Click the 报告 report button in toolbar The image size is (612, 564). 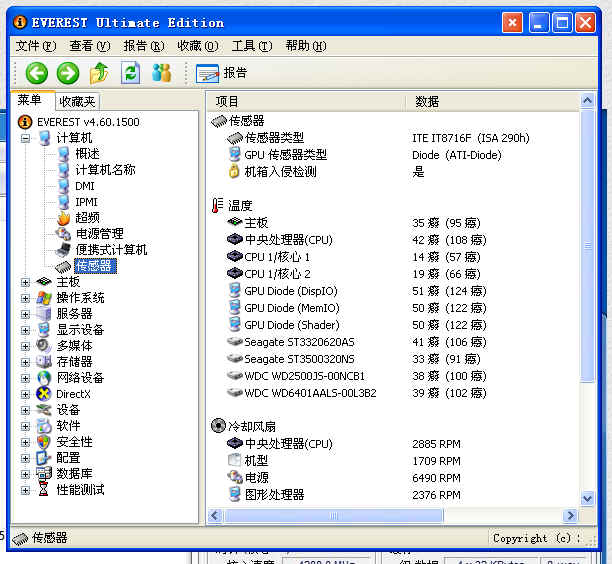click(x=221, y=73)
